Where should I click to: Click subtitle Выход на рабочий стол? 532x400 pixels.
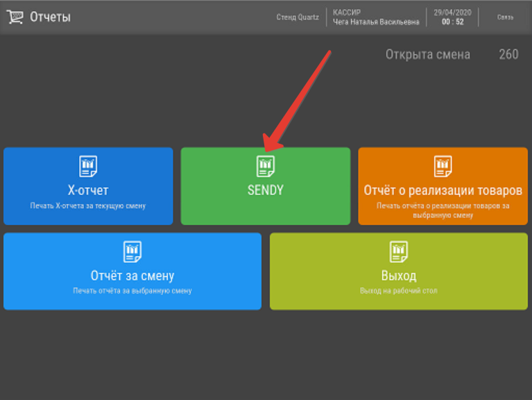click(399, 291)
